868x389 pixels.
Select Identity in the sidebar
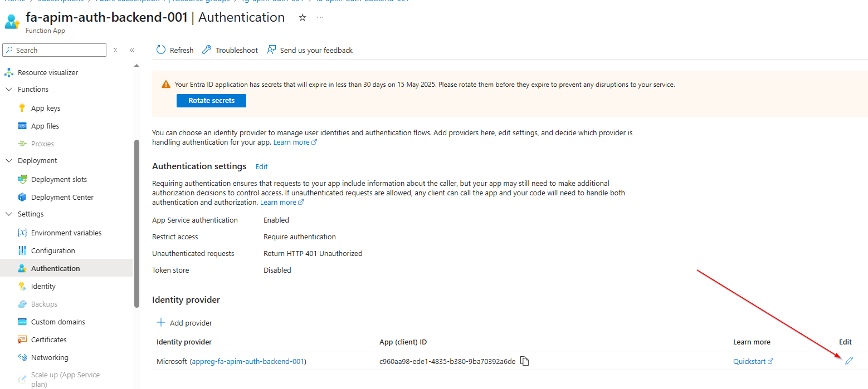coord(43,286)
